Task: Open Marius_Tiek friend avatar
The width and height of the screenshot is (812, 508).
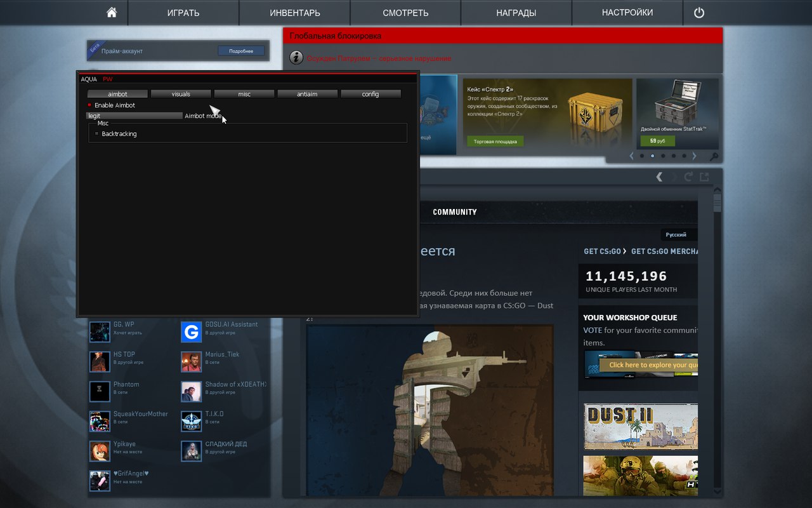Action: [191, 361]
